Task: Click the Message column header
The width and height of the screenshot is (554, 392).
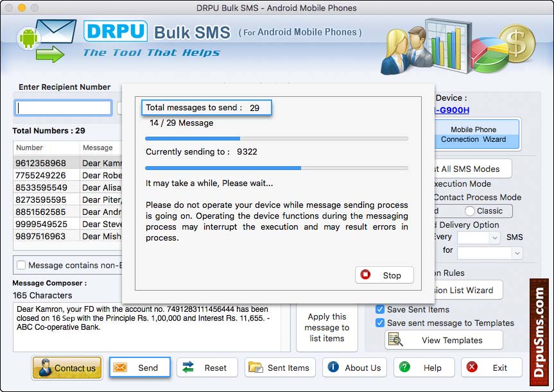Action: 101,148
